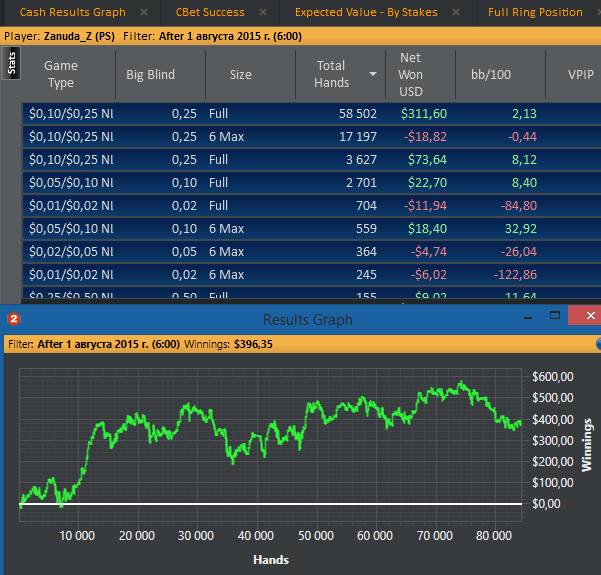
Task: Click the VPIP column header
Action: click(x=573, y=74)
